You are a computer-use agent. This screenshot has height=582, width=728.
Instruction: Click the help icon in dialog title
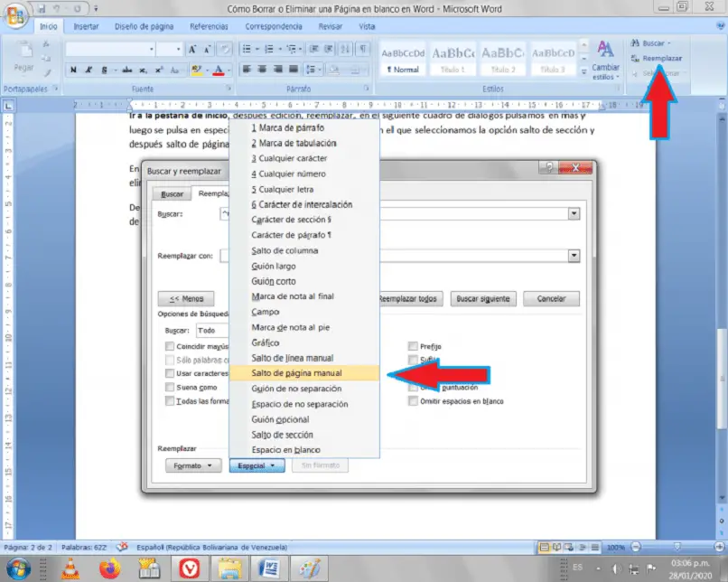549,167
